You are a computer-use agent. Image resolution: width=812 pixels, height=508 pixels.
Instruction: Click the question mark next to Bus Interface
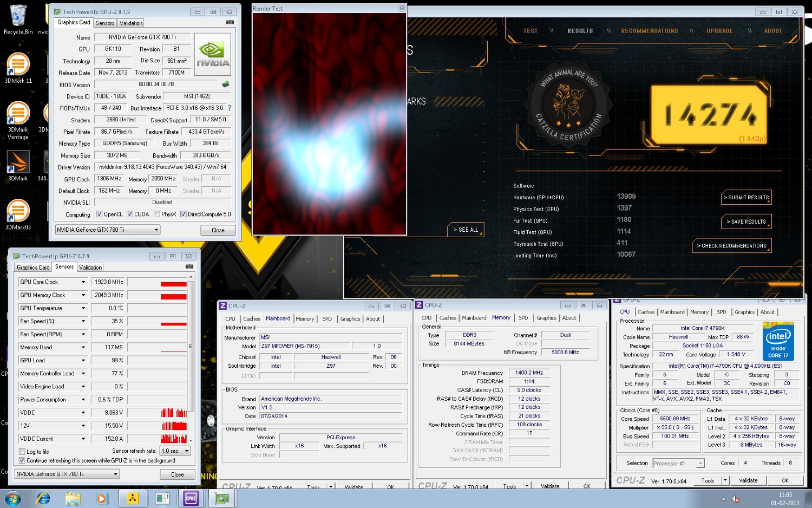click(230, 108)
